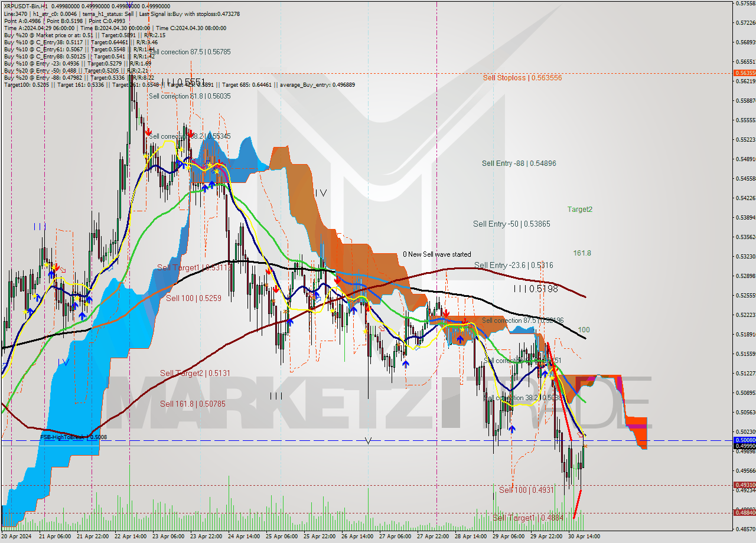Viewport: 756px width, 543px height.
Task: Click the green '100' level label
Action: point(584,330)
